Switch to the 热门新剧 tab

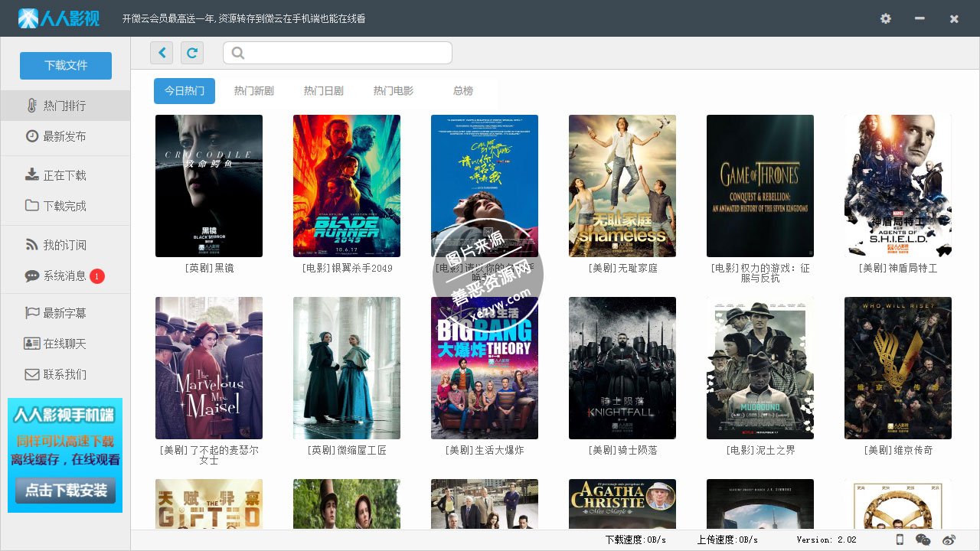[x=254, y=91]
